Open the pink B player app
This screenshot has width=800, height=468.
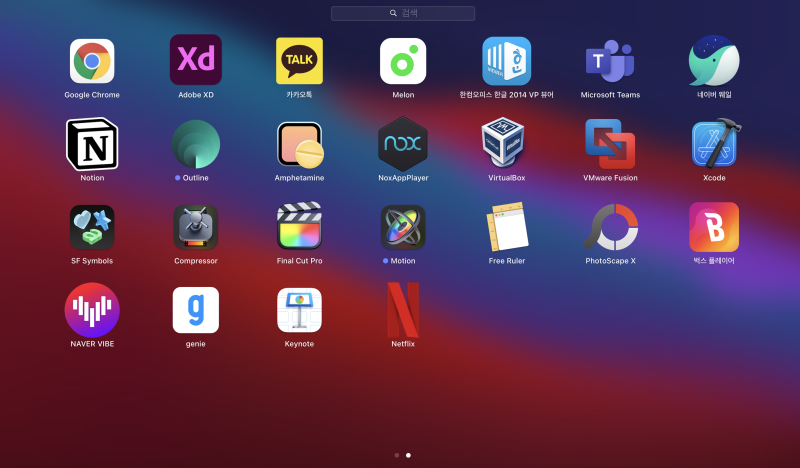point(714,227)
